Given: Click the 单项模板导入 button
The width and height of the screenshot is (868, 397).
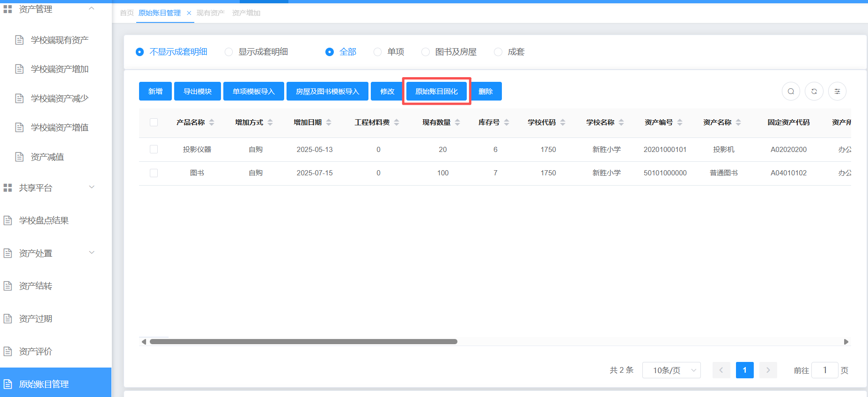Looking at the screenshot, I should coord(253,91).
